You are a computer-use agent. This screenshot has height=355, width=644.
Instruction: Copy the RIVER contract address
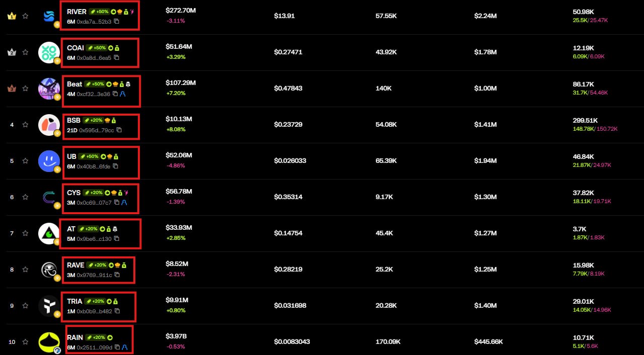(117, 22)
